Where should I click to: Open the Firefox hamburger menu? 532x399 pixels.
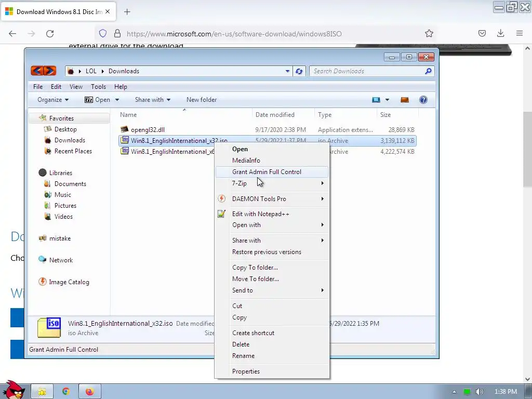coord(520,33)
